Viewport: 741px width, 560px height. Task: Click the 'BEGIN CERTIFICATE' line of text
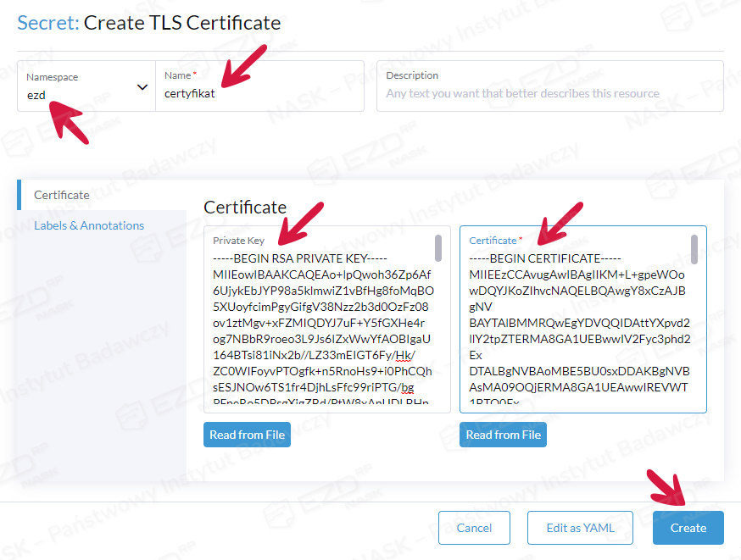[544, 258]
